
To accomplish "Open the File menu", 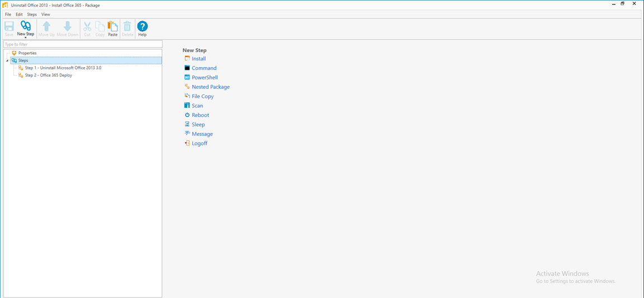I will [x=8, y=15].
